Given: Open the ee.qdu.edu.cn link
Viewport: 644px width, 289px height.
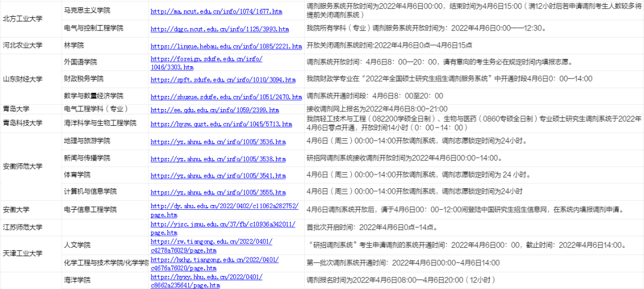Looking at the screenshot, I should point(215,110).
